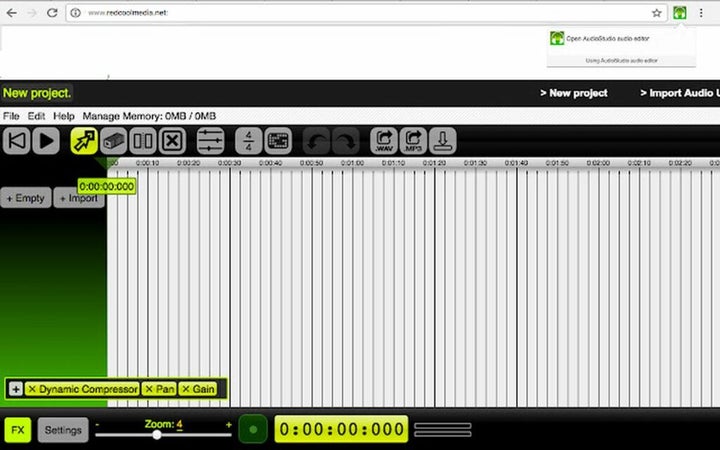This screenshot has height=450, width=720.
Task: Open the File menu
Action: (12, 116)
